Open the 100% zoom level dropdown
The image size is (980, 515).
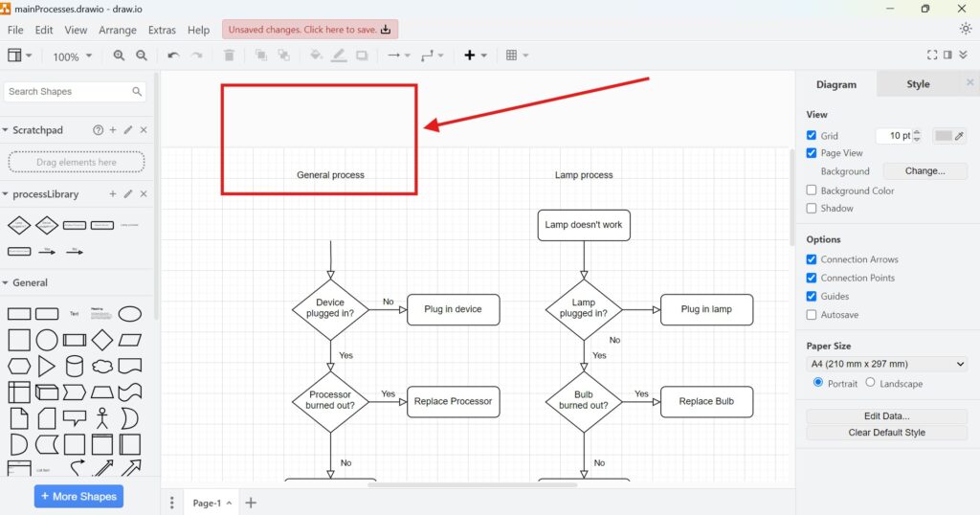(73, 56)
